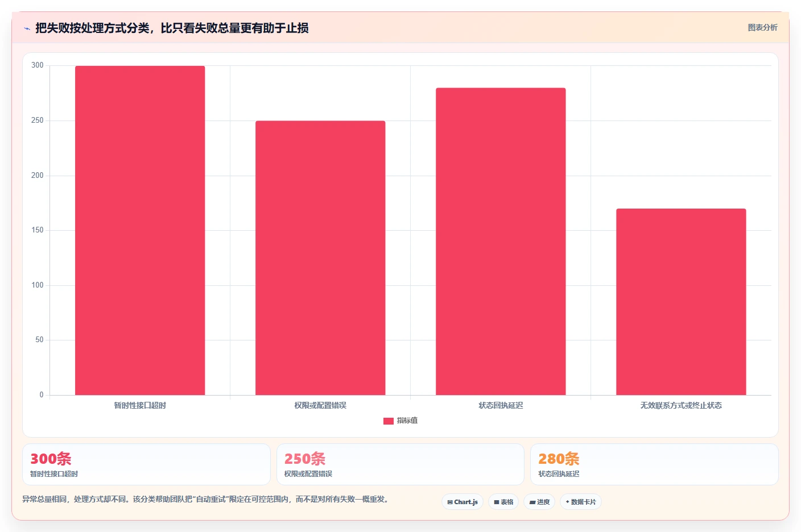
Task: Click the x-axis label 无效联系方式或终止状态
Action: click(681, 405)
